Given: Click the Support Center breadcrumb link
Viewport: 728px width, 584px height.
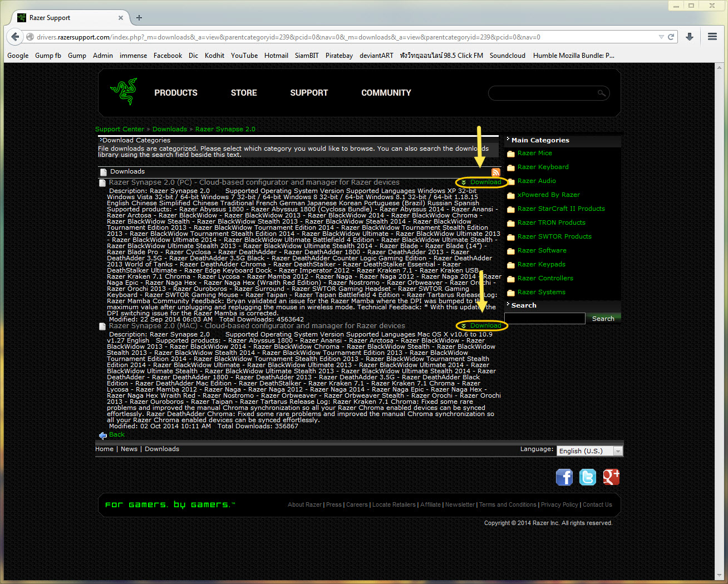Looking at the screenshot, I should tap(120, 129).
